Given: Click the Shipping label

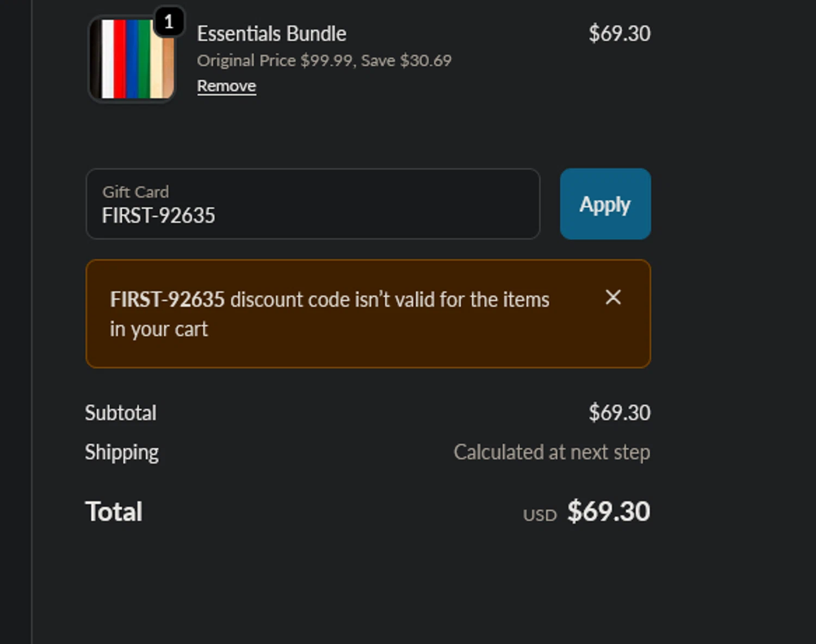Looking at the screenshot, I should point(122,453).
